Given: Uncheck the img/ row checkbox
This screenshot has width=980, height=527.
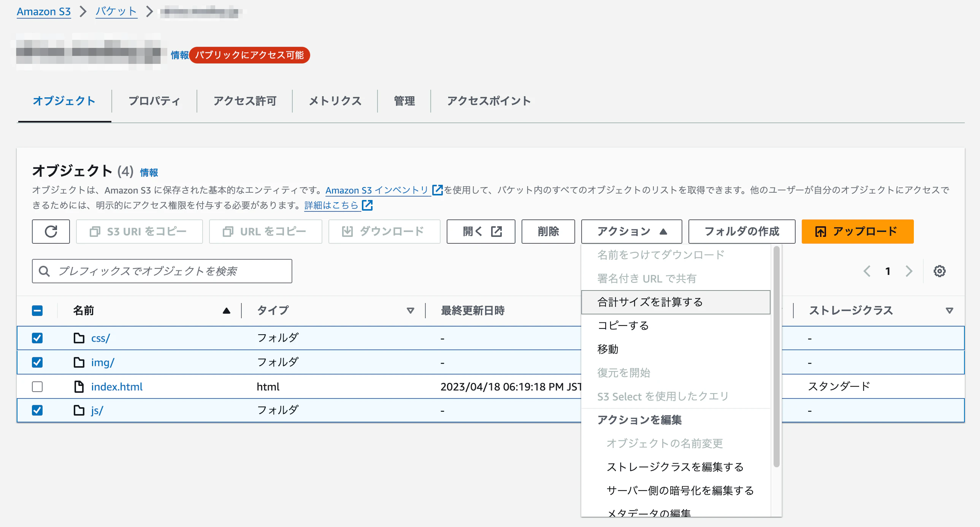Looking at the screenshot, I should pos(37,362).
